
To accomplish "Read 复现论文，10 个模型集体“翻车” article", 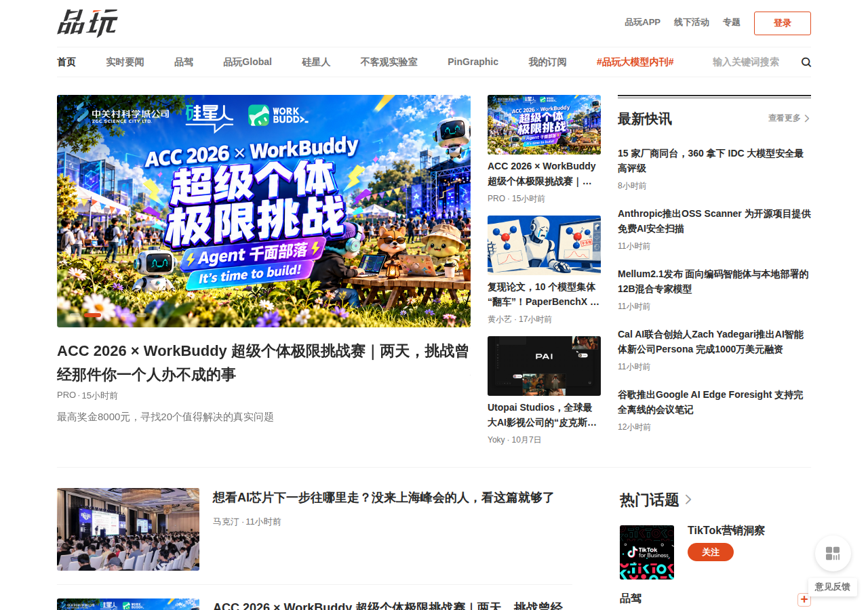I will [x=544, y=294].
